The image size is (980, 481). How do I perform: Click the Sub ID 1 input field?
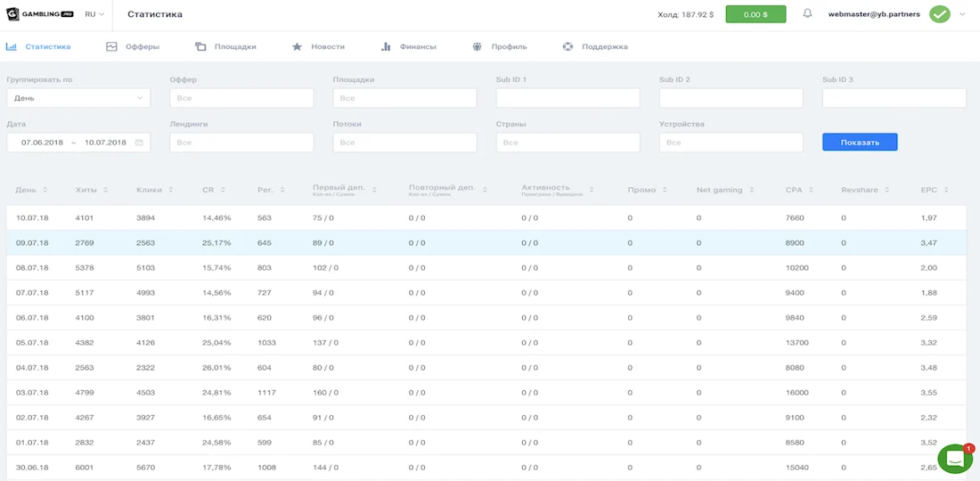click(x=568, y=98)
